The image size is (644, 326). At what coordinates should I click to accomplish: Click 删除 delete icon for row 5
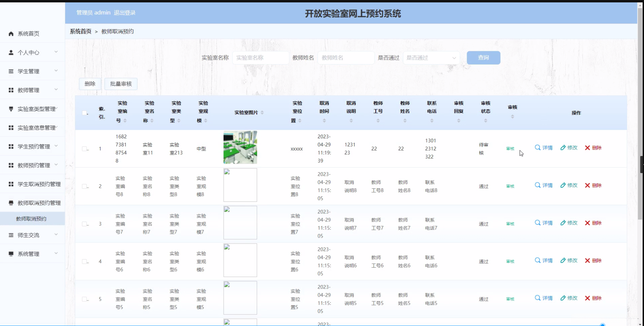[593, 298]
